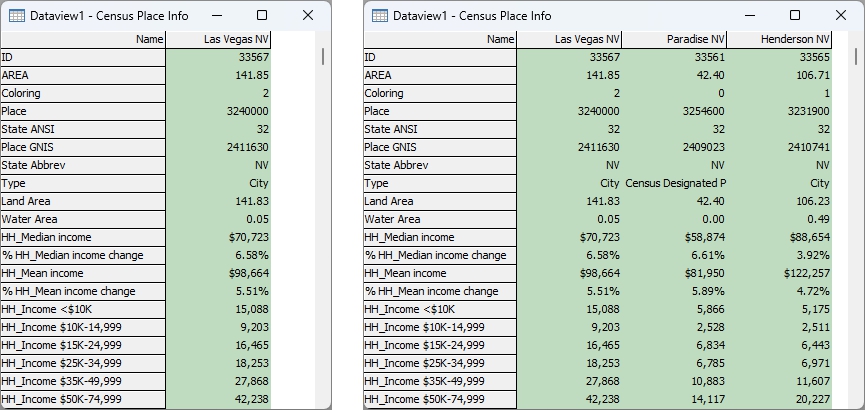Select the Paradise NV column header
The image size is (865, 410).
coord(674,39)
